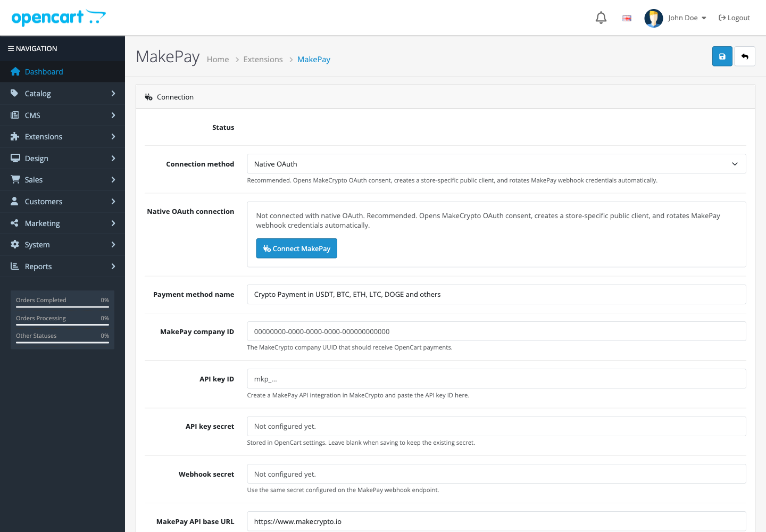Viewport: 766px width, 532px height.
Task: Click the Payment method name field
Action: (496, 294)
